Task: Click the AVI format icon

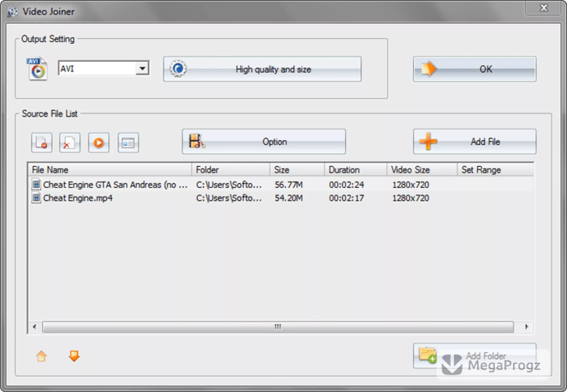Action: point(37,69)
